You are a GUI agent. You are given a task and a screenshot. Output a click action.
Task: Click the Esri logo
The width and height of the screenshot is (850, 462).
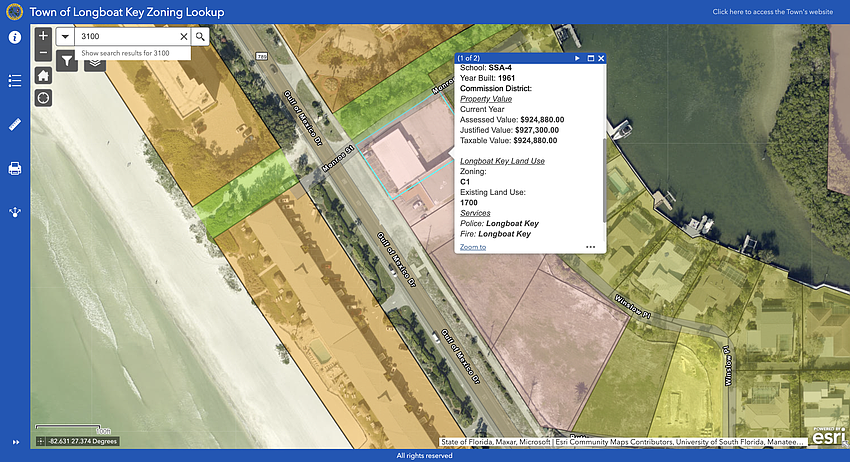(x=828, y=436)
